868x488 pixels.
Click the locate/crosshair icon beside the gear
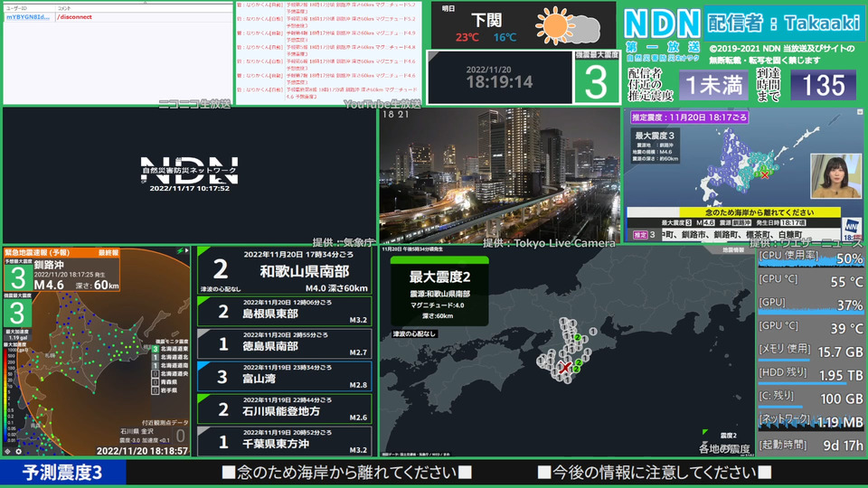pos(8,452)
